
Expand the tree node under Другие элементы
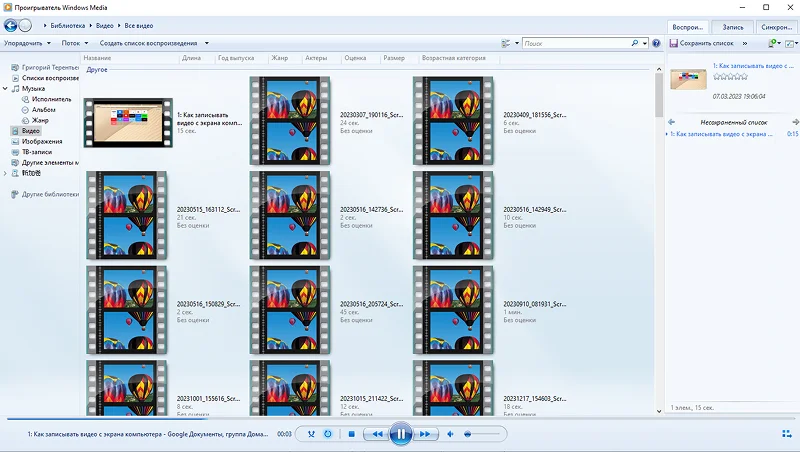5,173
